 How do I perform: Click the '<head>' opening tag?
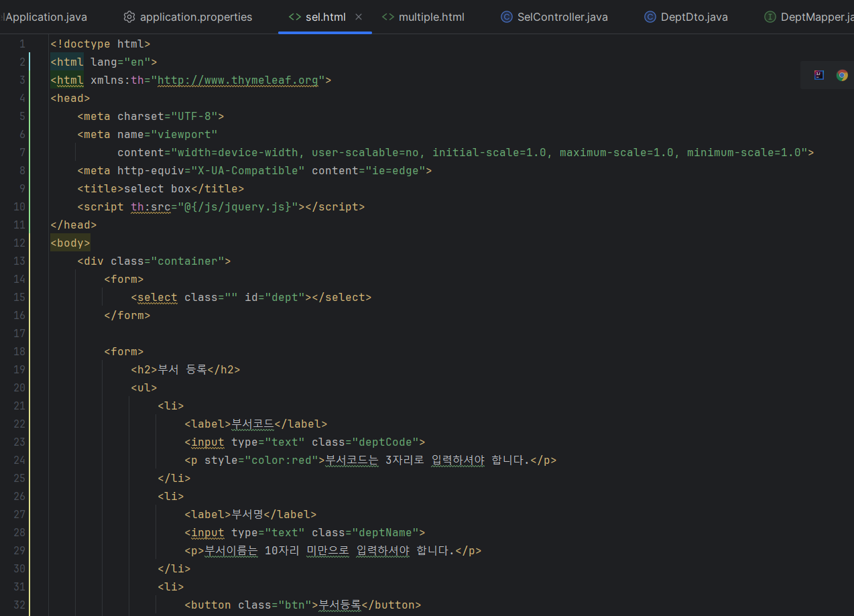pyautogui.click(x=70, y=99)
